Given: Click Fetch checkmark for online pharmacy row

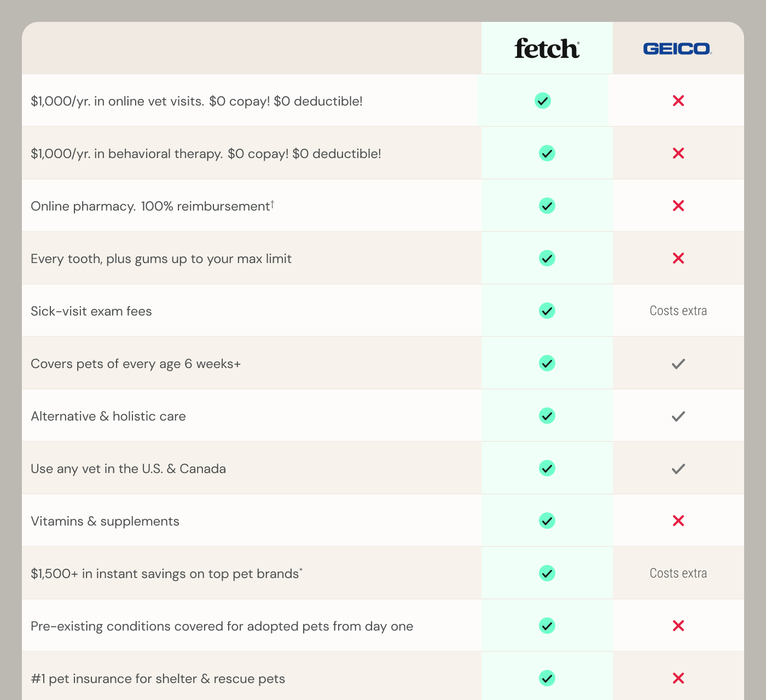Looking at the screenshot, I should click(547, 206).
